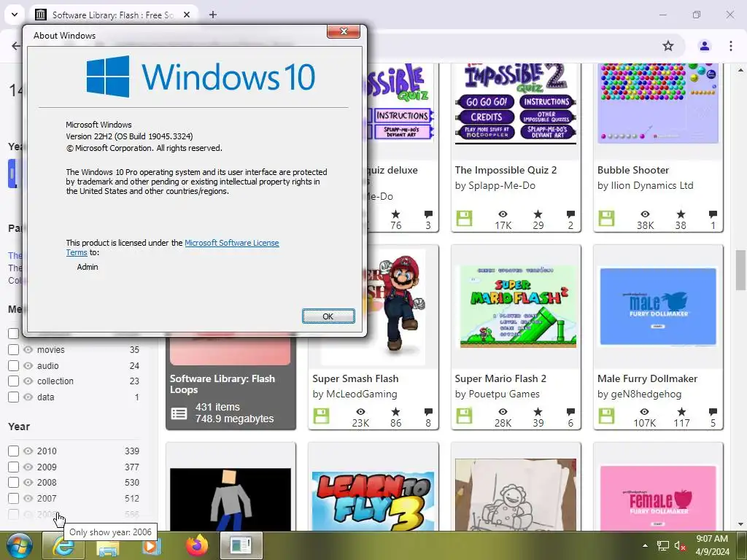Image resolution: width=747 pixels, height=560 pixels.
Task: Bookmark this page with star icon
Action: [668, 46]
